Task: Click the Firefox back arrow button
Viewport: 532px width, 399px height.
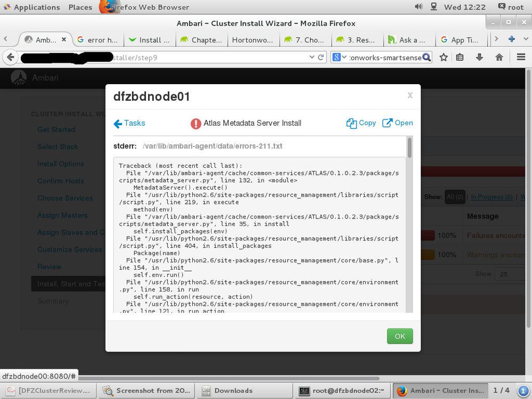Action: (x=10, y=58)
